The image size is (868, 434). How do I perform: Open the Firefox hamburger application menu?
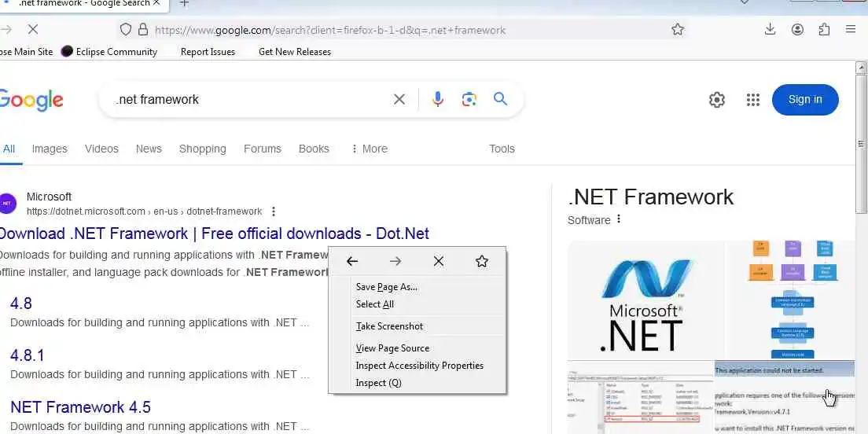(851, 29)
